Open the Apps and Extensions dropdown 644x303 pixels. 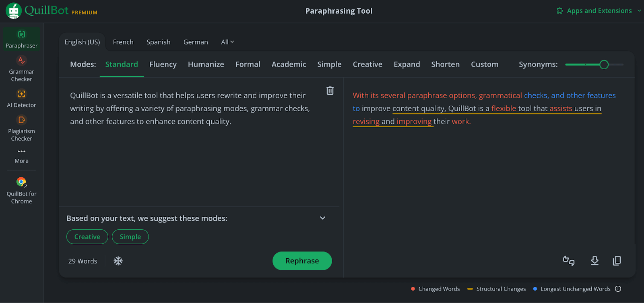point(599,11)
